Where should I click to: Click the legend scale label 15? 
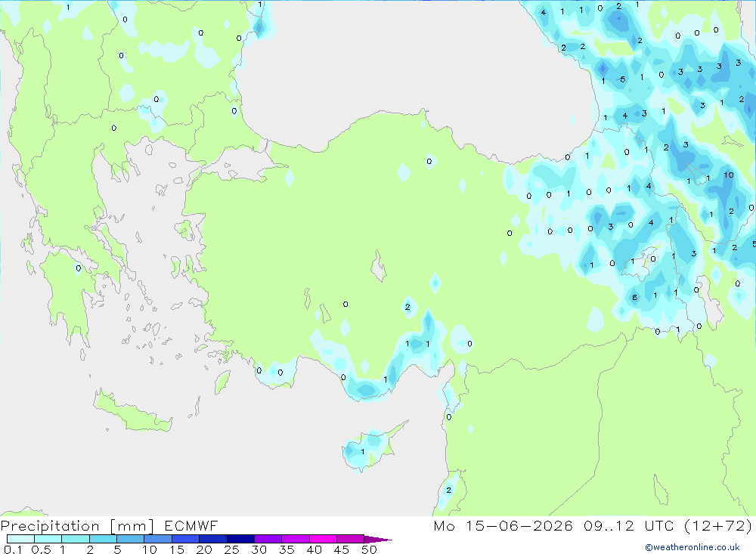(177, 549)
